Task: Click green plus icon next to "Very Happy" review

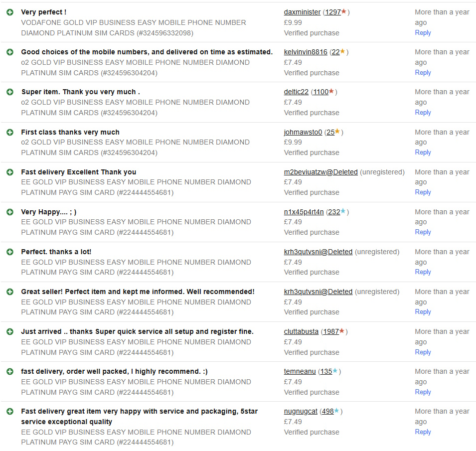Action: pos(10,212)
